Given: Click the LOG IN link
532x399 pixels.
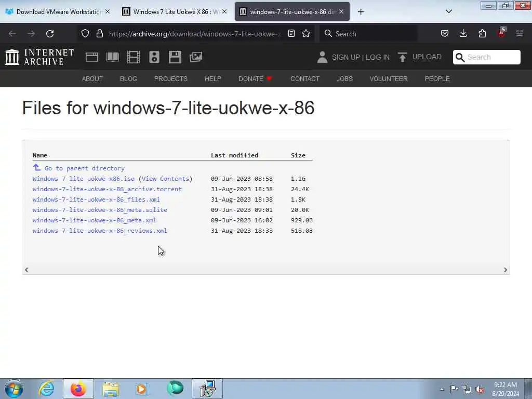Looking at the screenshot, I should (x=378, y=57).
